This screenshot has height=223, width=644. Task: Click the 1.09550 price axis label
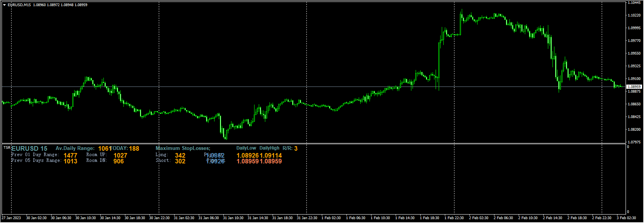pos(634,53)
